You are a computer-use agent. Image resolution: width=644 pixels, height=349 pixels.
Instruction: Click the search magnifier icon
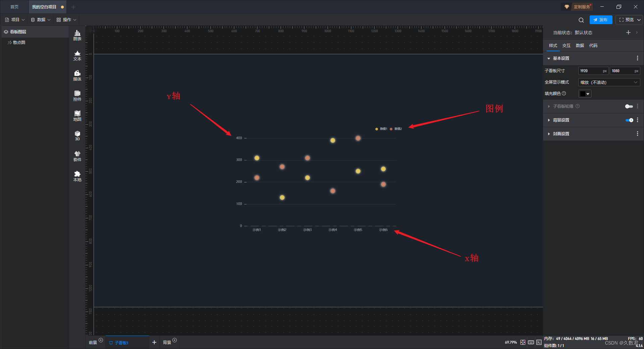(x=581, y=20)
